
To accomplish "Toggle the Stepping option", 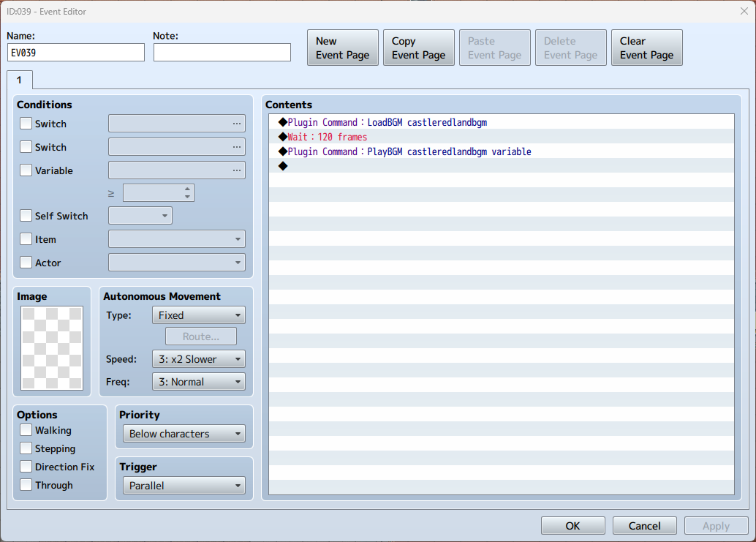I will pos(26,448).
